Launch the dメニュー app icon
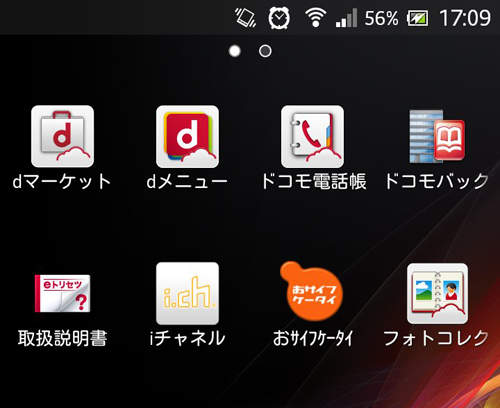 (187, 136)
